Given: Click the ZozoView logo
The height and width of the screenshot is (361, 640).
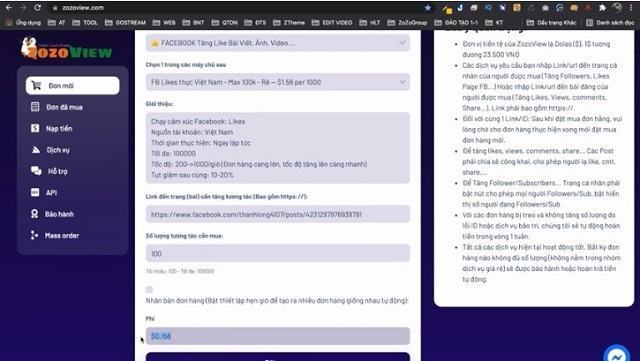Looking at the screenshot, I should [x=67, y=49].
